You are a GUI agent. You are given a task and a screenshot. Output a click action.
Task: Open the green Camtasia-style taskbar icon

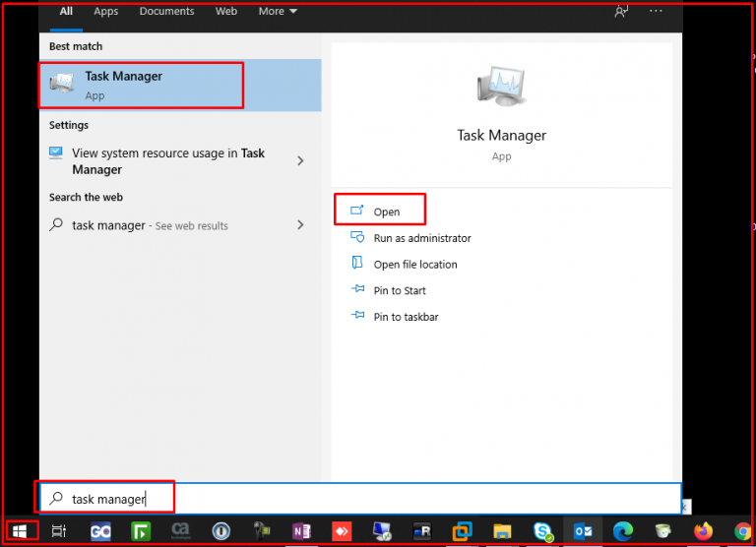(141, 531)
